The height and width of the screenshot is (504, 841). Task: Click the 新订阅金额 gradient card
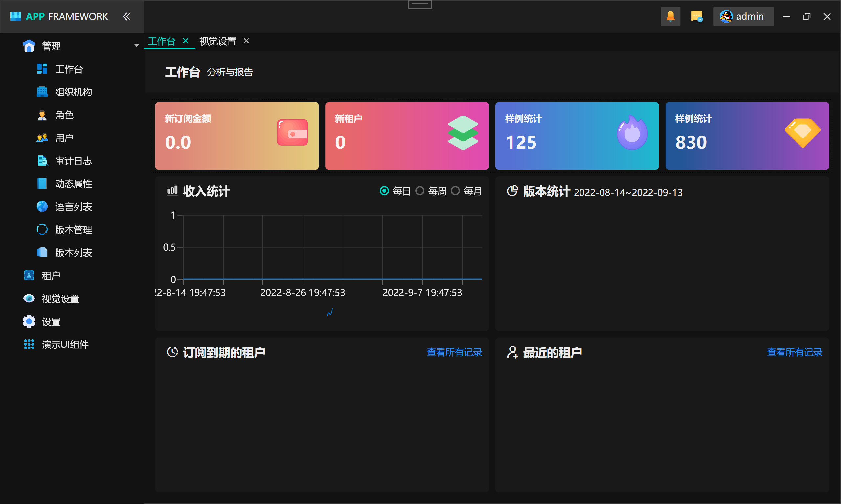pyautogui.click(x=237, y=136)
